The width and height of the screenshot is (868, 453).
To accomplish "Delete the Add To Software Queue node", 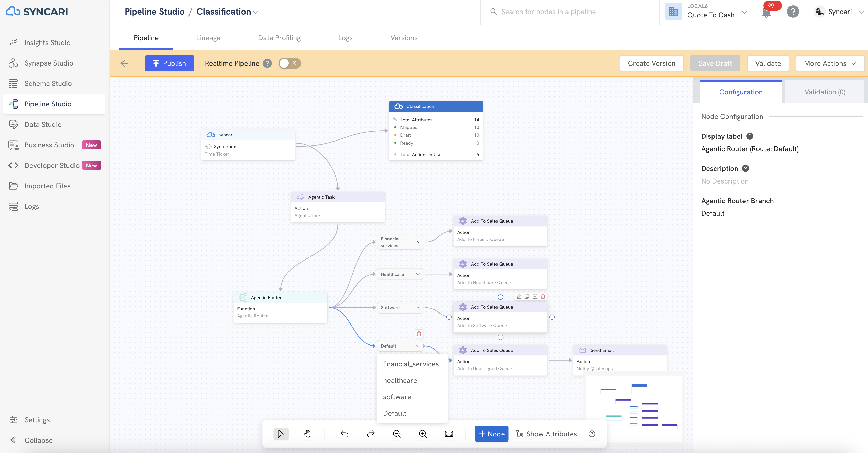I will pos(543,296).
